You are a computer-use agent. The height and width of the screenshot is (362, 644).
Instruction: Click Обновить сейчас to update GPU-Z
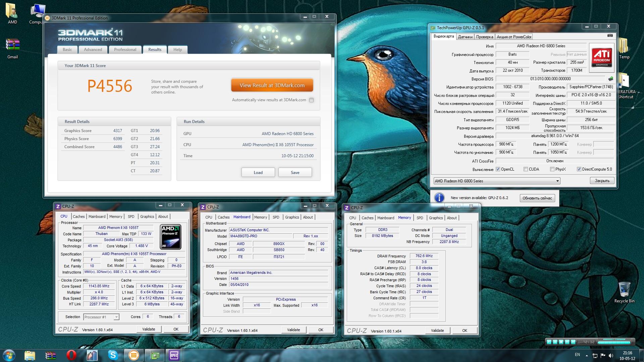(537, 198)
